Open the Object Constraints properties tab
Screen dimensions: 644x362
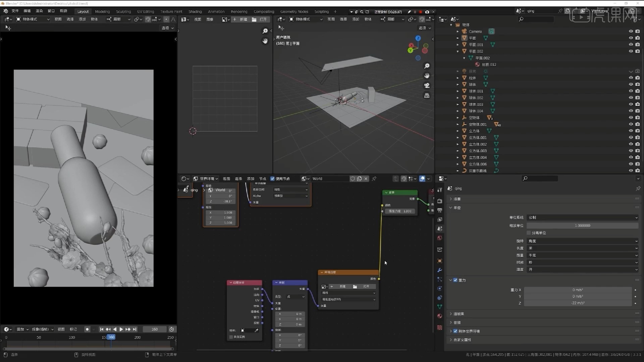click(x=440, y=298)
